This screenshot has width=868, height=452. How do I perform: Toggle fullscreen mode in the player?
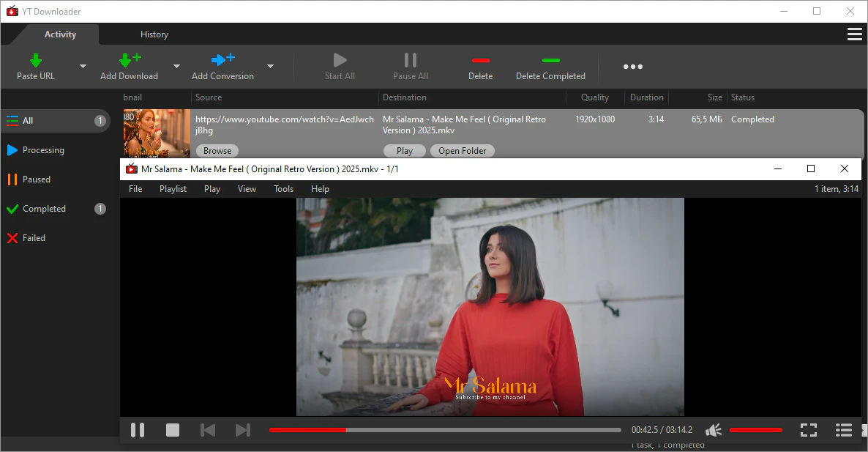click(808, 430)
